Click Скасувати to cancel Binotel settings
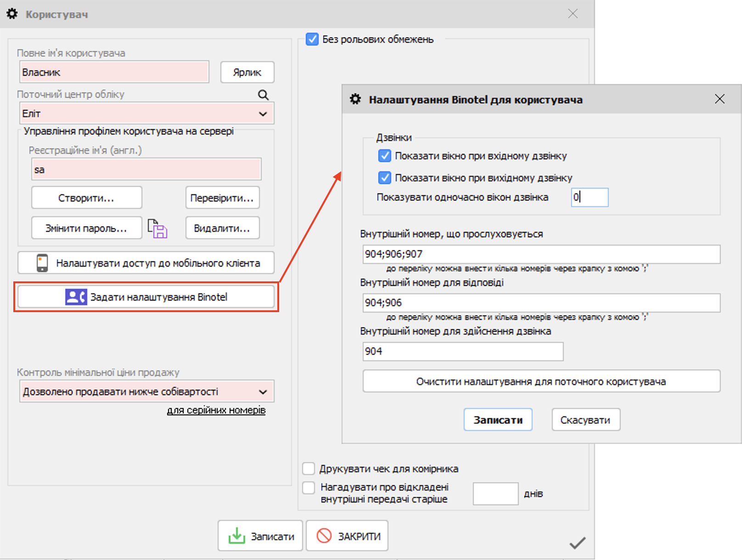Screen dimensions: 742x560 (x=585, y=420)
